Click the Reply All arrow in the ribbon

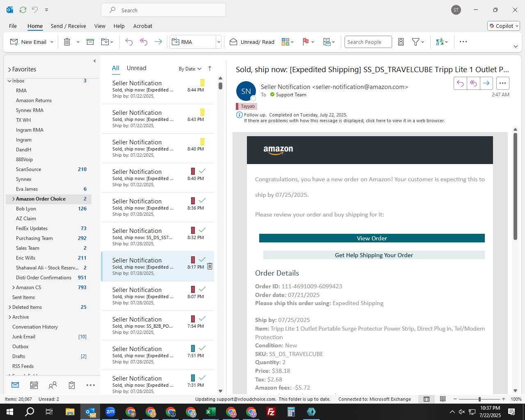144,42
